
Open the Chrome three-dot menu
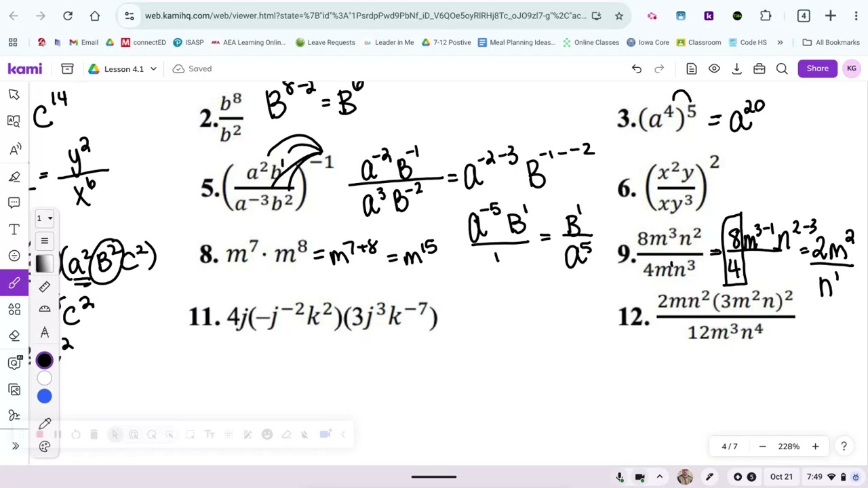click(x=856, y=16)
